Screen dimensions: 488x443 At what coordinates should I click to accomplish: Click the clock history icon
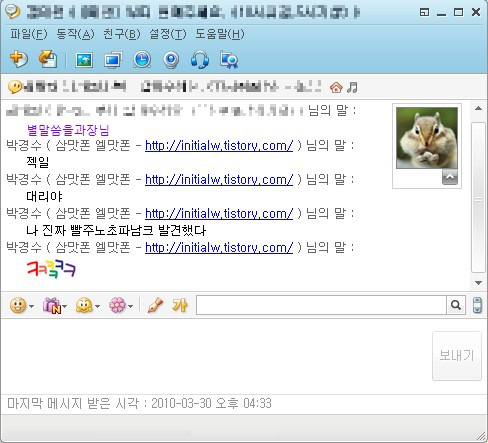pyautogui.click(x=142, y=60)
